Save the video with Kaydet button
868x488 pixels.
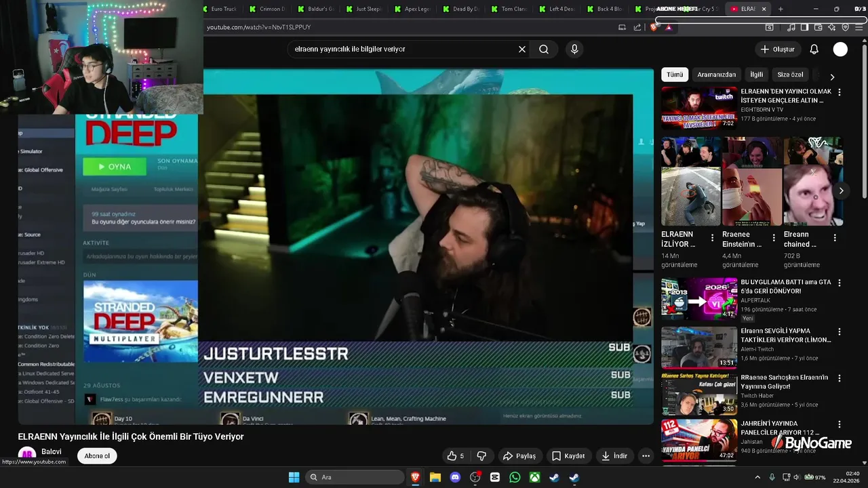coord(568,456)
